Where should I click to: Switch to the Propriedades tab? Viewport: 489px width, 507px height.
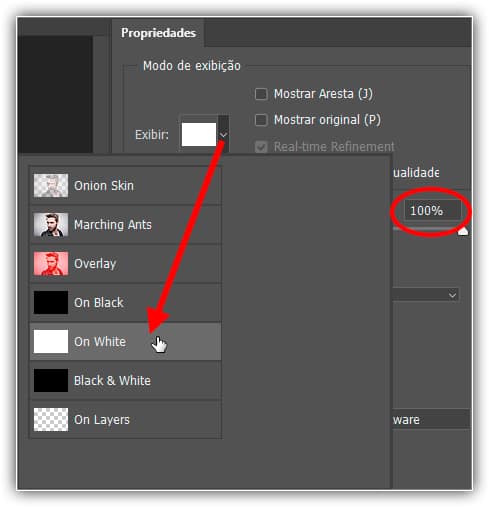point(158,33)
